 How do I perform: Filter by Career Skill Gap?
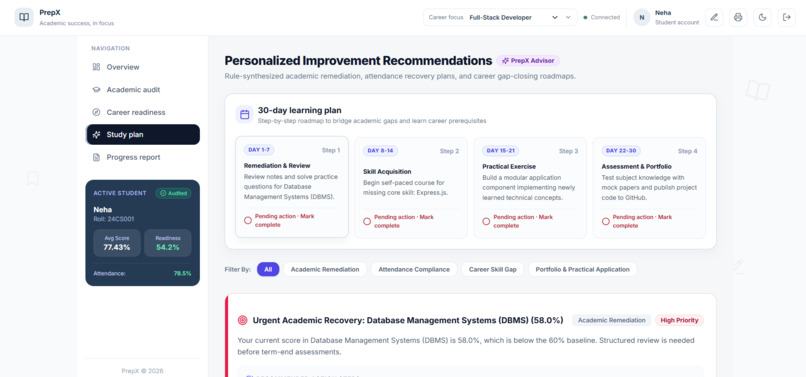pos(492,269)
